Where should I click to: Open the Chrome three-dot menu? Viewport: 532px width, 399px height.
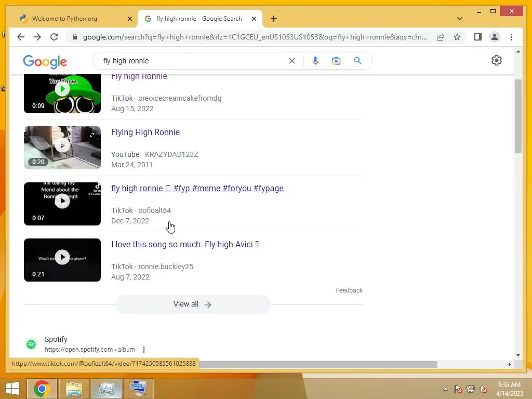[511, 37]
